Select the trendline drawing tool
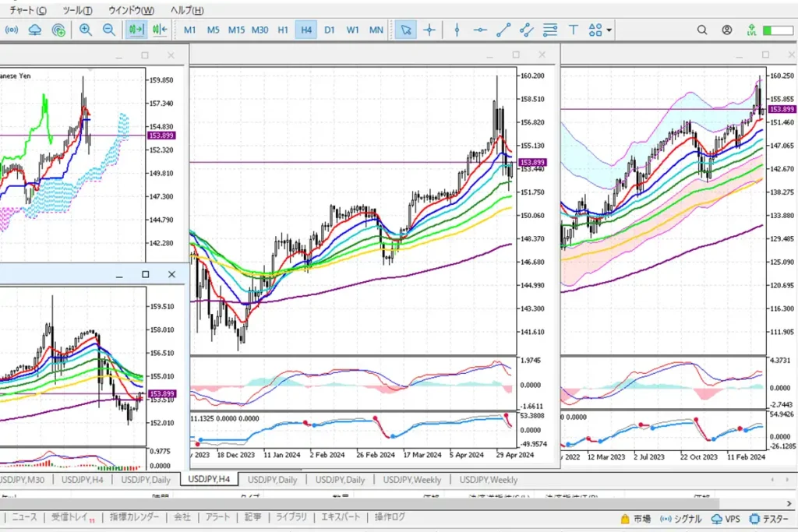Image resolution: width=798 pixels, height=532 pixels. pos(503,30)
